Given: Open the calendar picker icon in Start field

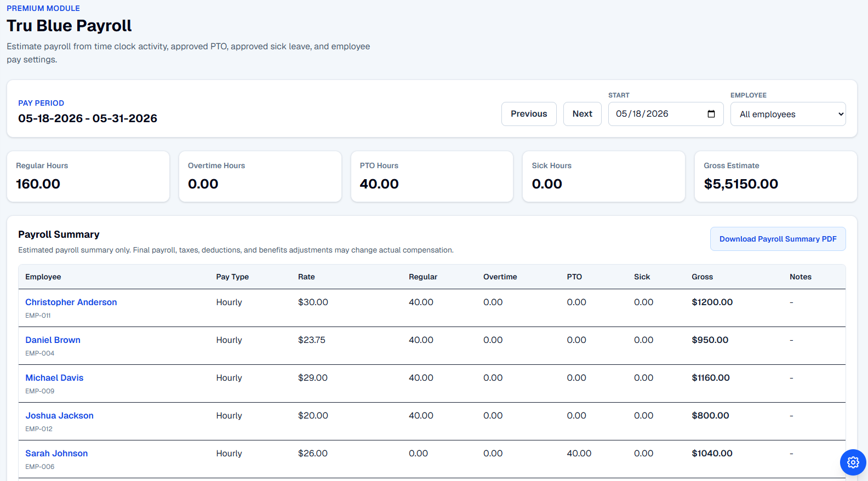Looking at the screenshot, I should tap(711, 114).
